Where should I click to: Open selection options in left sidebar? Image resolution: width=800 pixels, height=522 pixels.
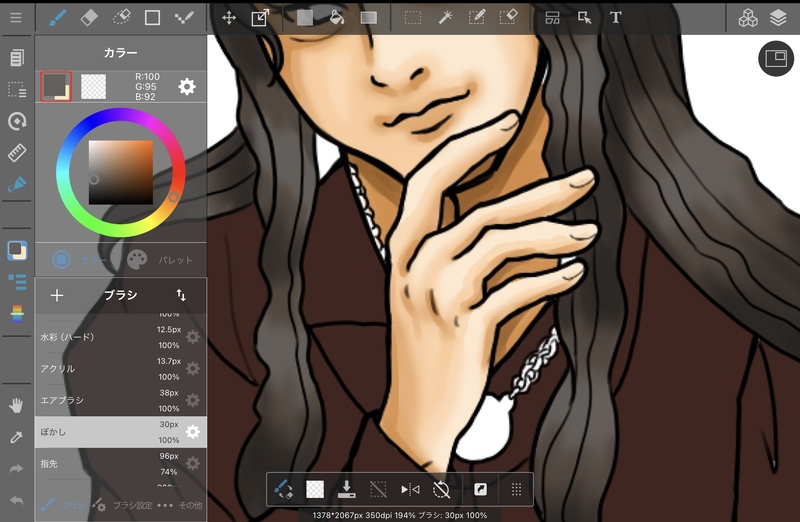click(17, 89)
